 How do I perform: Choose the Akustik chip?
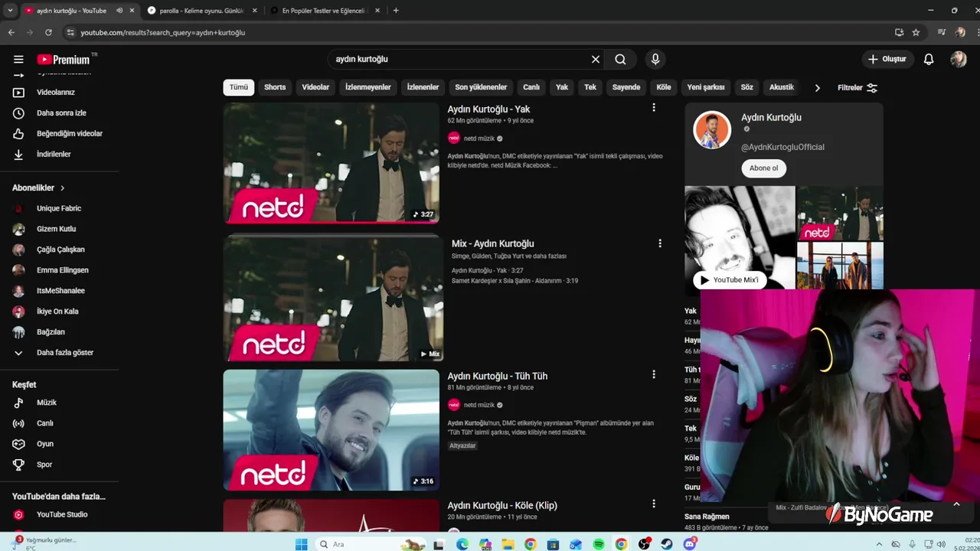(782, 87)
